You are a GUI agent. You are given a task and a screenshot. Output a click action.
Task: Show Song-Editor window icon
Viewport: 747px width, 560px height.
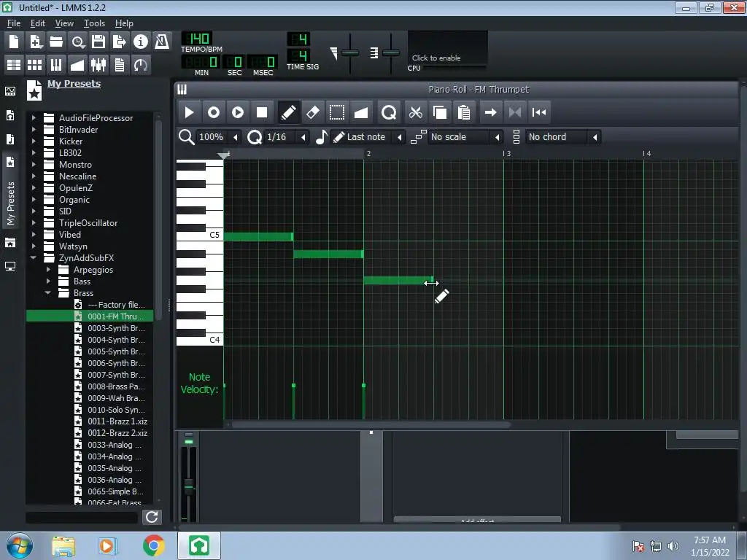[x=14, y=65]
